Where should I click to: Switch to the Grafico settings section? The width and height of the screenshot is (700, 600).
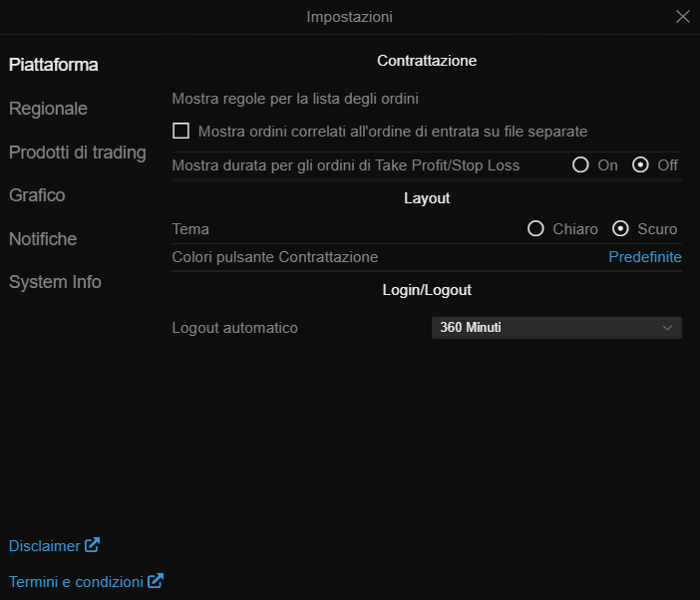click(x=37, y=195)
